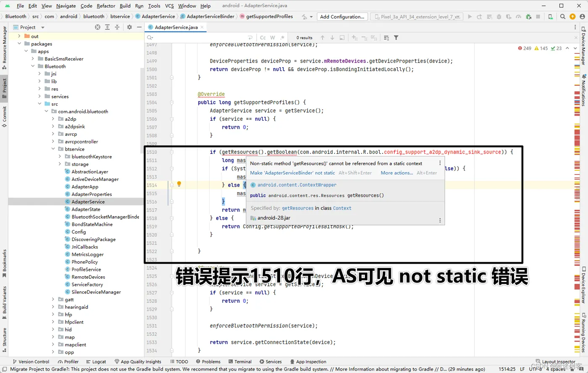Viewport: 588px width, 373px height.
Task: Open Project panel gear options
Action: (129, 27)
